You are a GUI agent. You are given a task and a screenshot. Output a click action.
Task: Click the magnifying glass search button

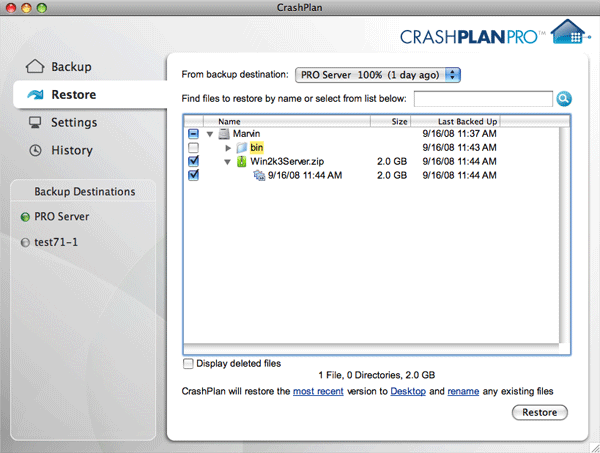tap(564, 99)
